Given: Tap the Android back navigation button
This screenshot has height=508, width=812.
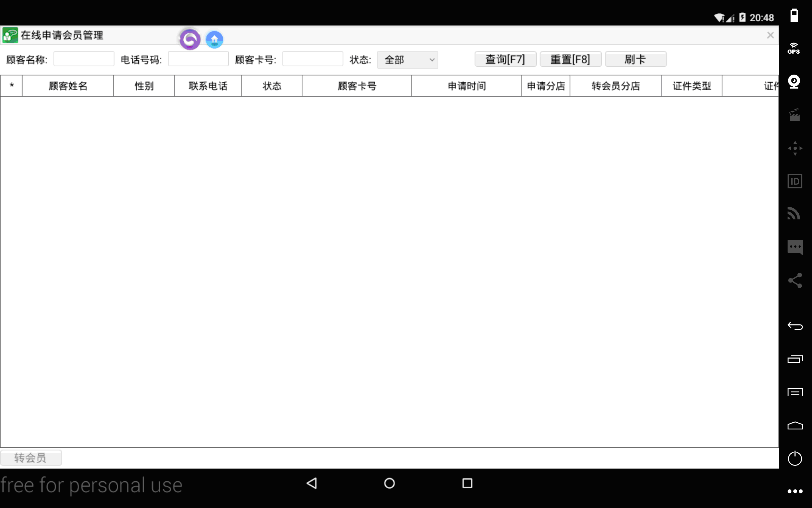Looking at the screenshot, I should tap(312, 484).
